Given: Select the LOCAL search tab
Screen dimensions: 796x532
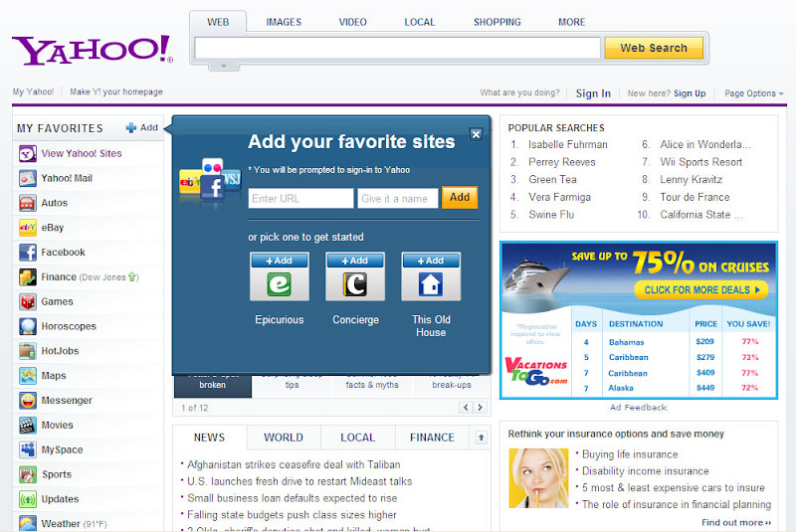Looking at the screenshot, I should [x=420, y=22].
